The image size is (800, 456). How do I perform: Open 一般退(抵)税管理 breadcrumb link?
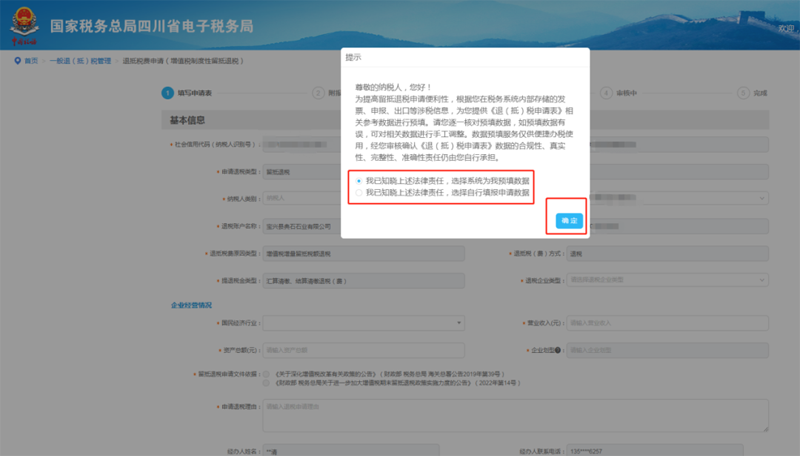coord(81,61)
